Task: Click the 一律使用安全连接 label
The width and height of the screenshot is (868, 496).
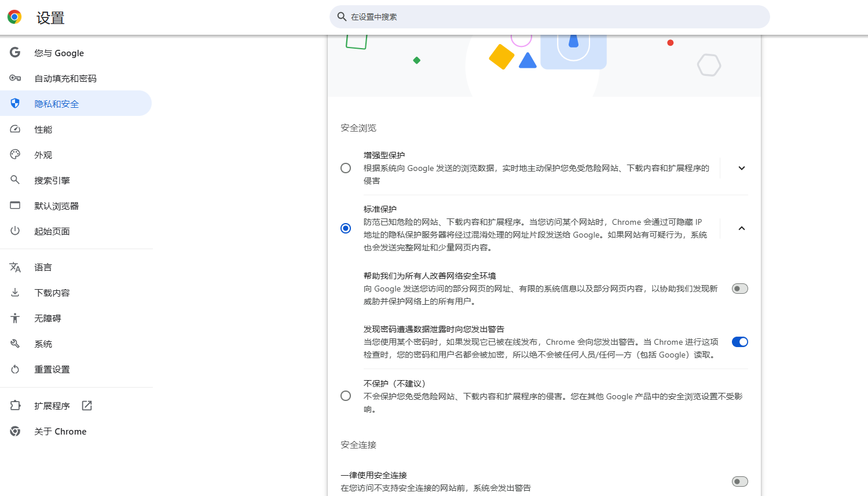Action: pos(373,475)
